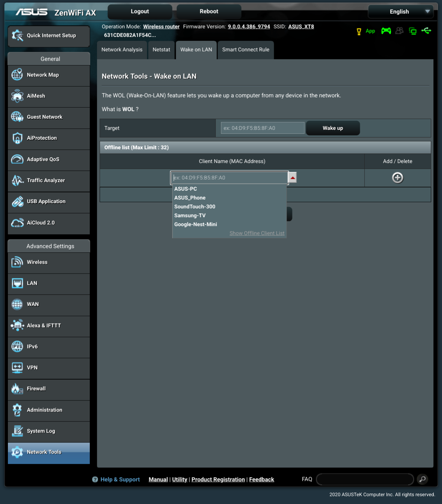Click the Firewall flame icon

point(17,389)
